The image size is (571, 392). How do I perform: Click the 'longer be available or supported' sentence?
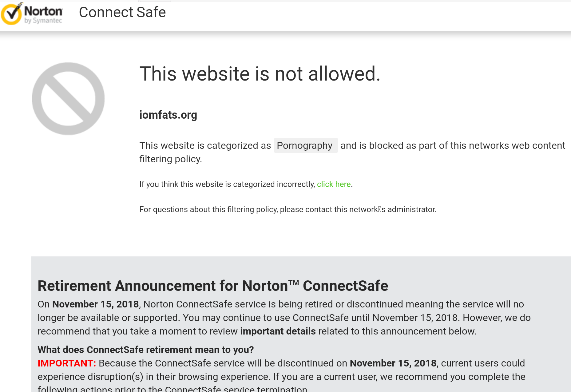pyautogui.click(x=108, y=318)
